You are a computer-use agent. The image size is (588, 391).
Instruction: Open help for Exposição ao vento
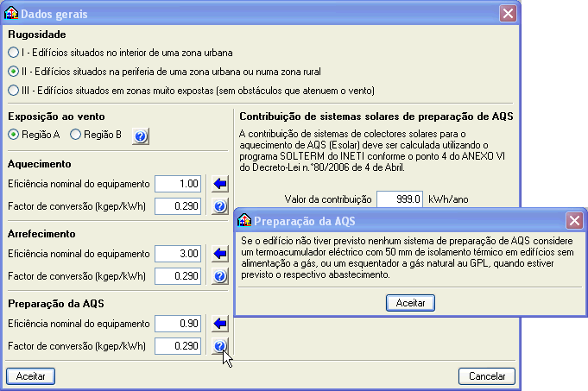point(141,135)
